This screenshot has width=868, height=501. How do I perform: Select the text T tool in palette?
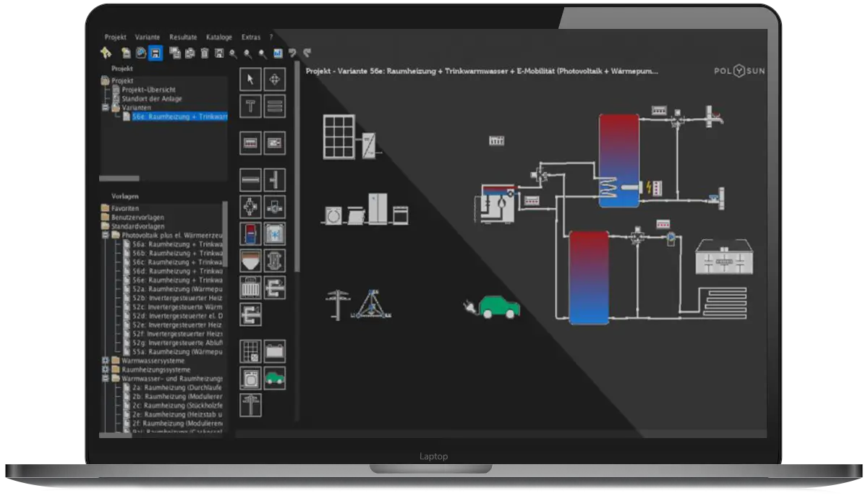click(x=251, y=106)
